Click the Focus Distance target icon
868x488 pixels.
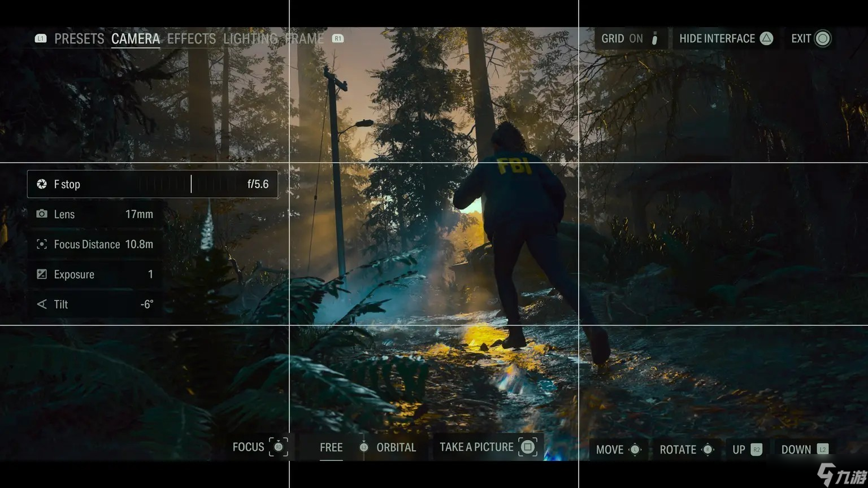tap(42, 244)
